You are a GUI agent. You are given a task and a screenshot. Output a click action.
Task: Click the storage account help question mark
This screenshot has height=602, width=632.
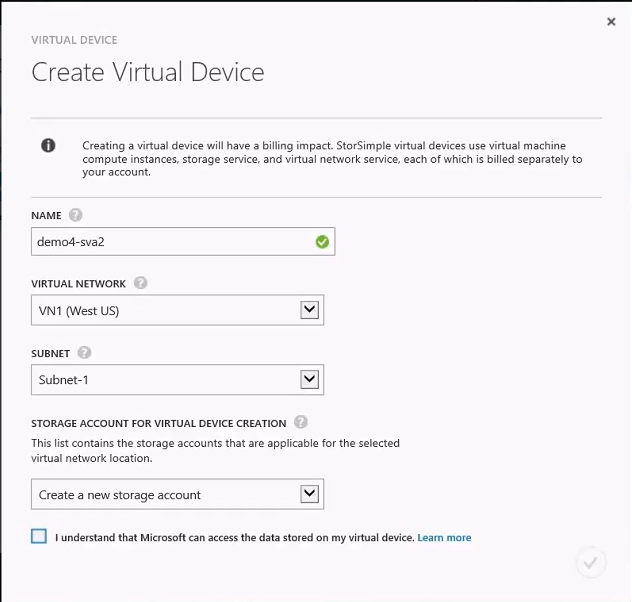[x=301, y=423]
